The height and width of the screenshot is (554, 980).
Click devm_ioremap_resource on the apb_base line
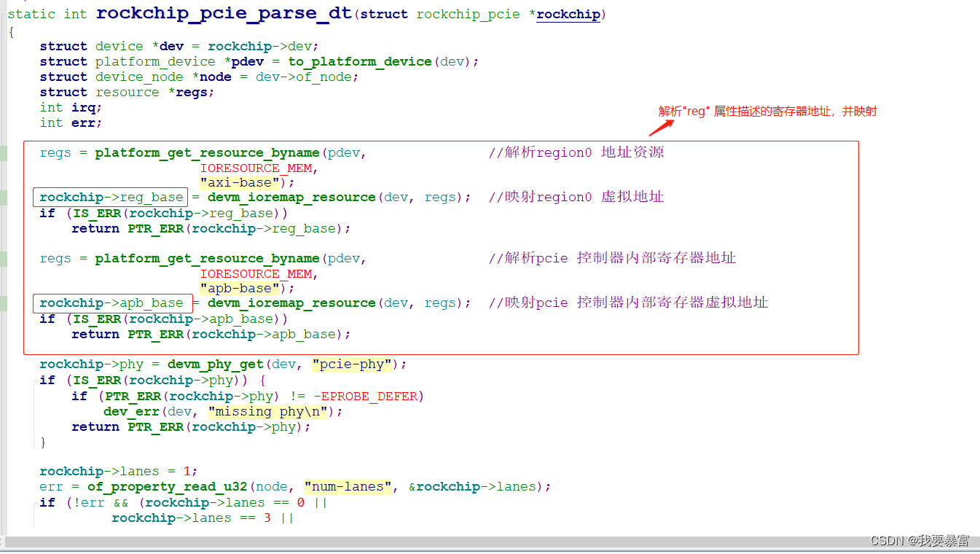[x=291, y=303]
